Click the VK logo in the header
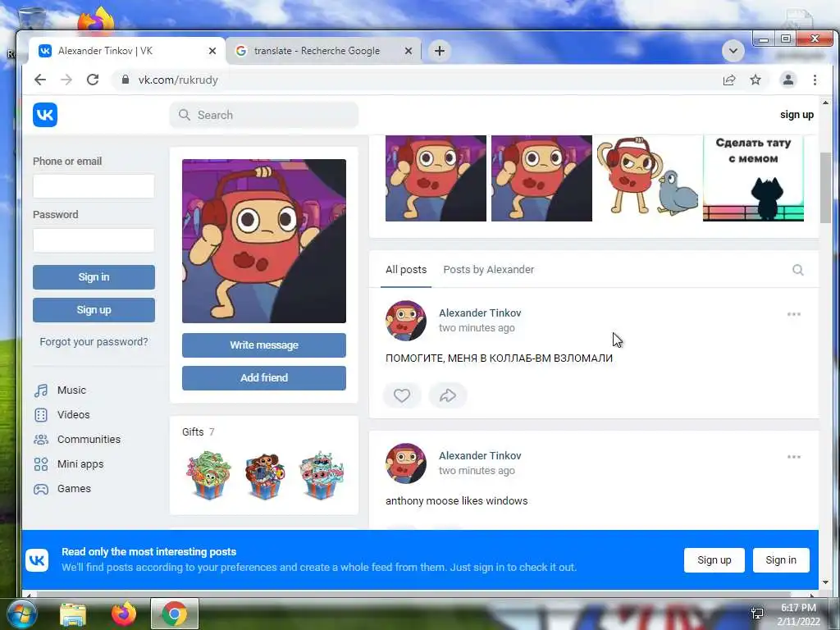This screenshot has height=630, width=840. (x=45, y=115)
